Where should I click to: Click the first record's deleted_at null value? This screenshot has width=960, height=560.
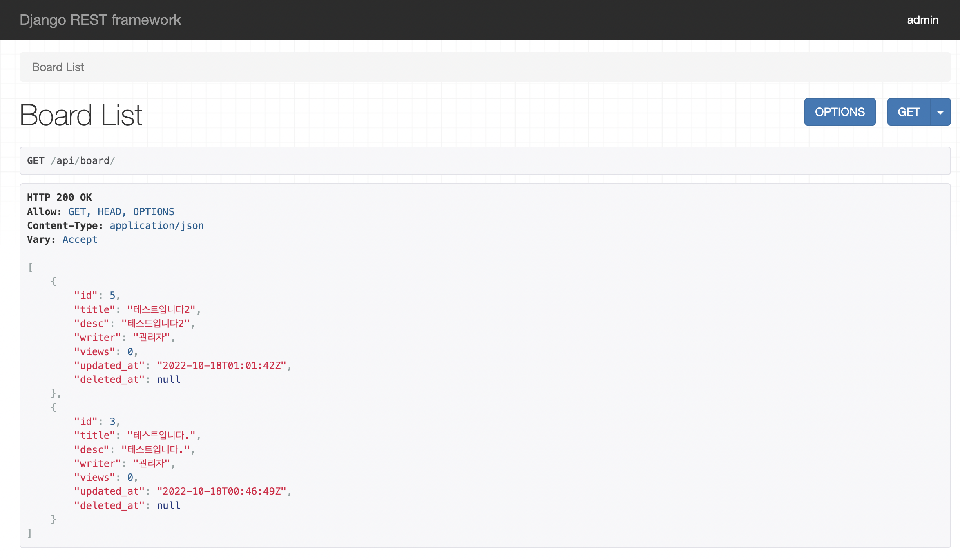coord(168,380)
